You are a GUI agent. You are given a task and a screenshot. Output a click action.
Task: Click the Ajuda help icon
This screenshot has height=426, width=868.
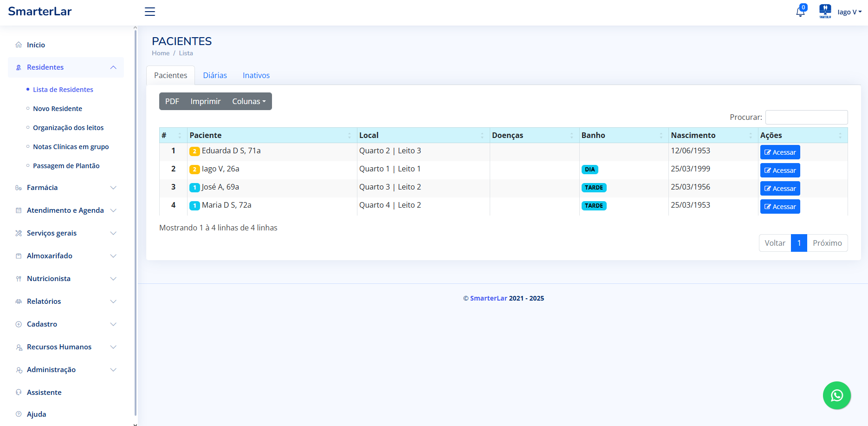click(x=19, y=414)
